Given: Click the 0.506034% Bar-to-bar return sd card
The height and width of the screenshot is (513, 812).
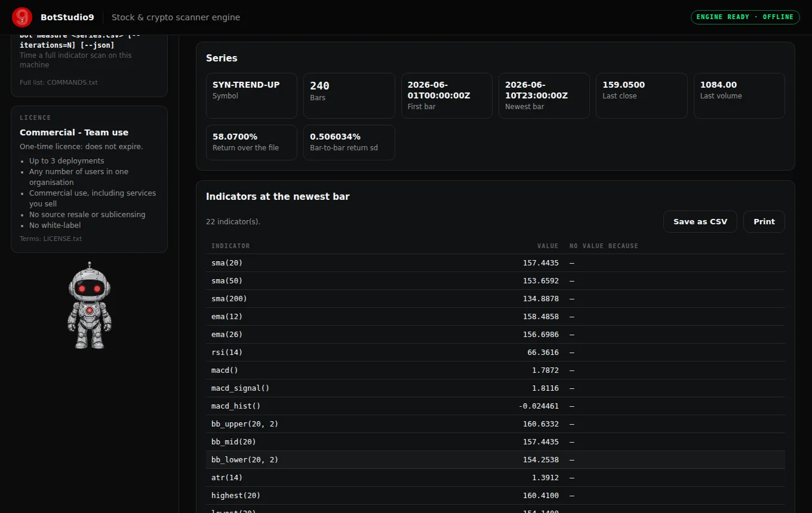Looking at the screenshot, I should pyautogui.click(x=349, y=143).
